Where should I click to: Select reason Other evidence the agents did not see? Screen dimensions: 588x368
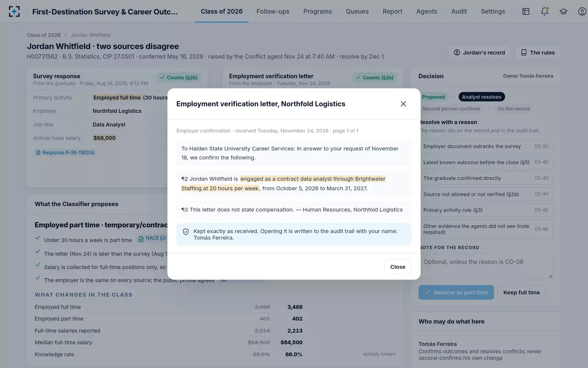click(486, 229)
